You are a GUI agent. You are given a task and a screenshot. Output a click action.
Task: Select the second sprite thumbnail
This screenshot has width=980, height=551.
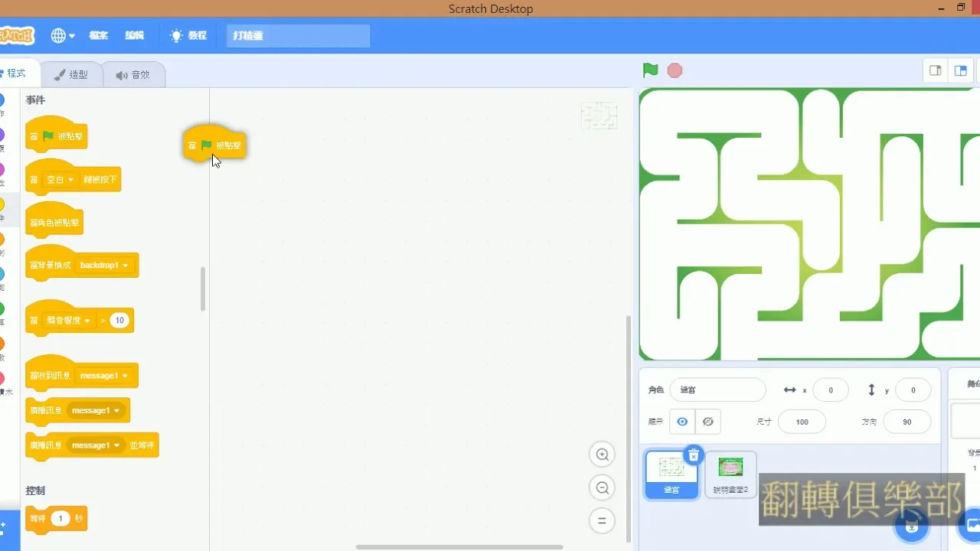point(730,474)
